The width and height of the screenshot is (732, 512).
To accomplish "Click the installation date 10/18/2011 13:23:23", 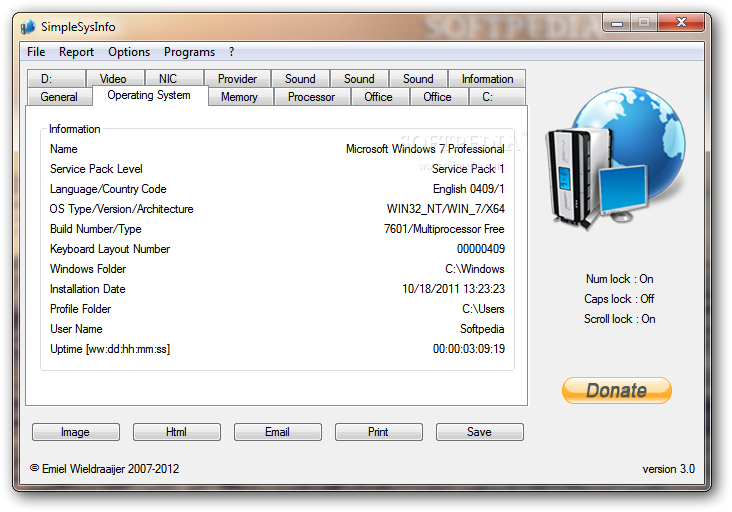I will tap(453, 289).
